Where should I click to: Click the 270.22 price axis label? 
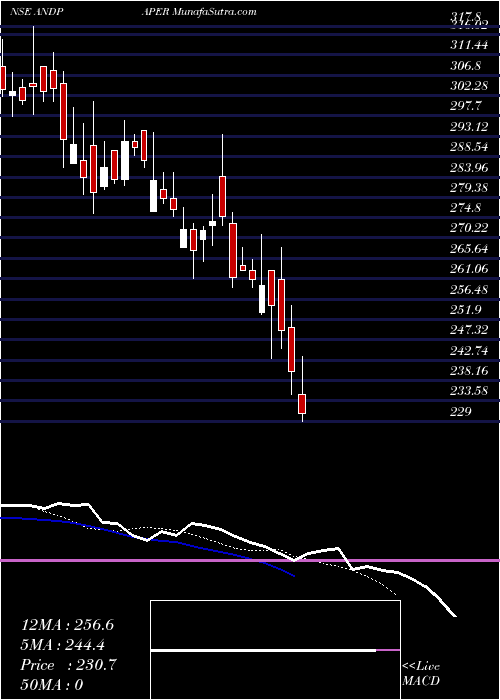click(469, 229)
